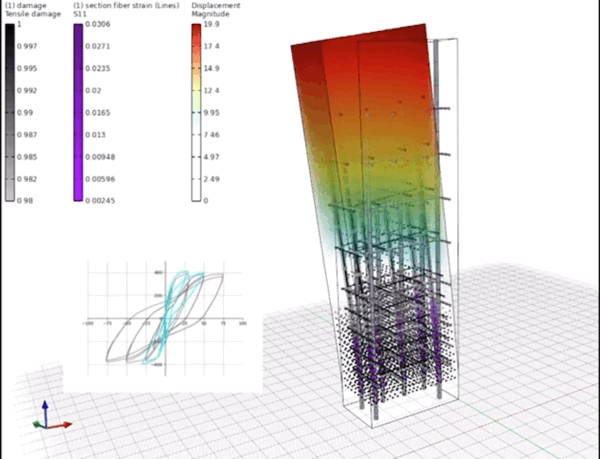Click the 0.00596 strain tick label
The width and height of the screenshot is (600, 459).
pyautogui.click(x=100, y=179)
